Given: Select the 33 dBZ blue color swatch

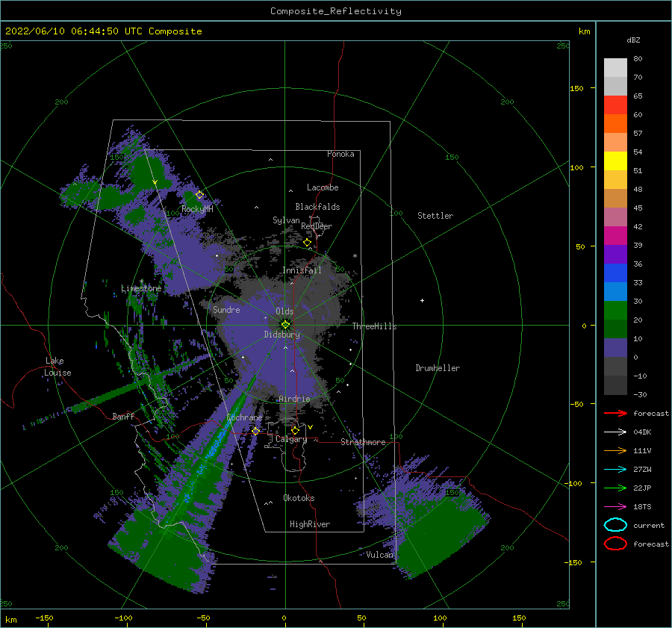Looking at the screenshot, I should click(615, 273).
